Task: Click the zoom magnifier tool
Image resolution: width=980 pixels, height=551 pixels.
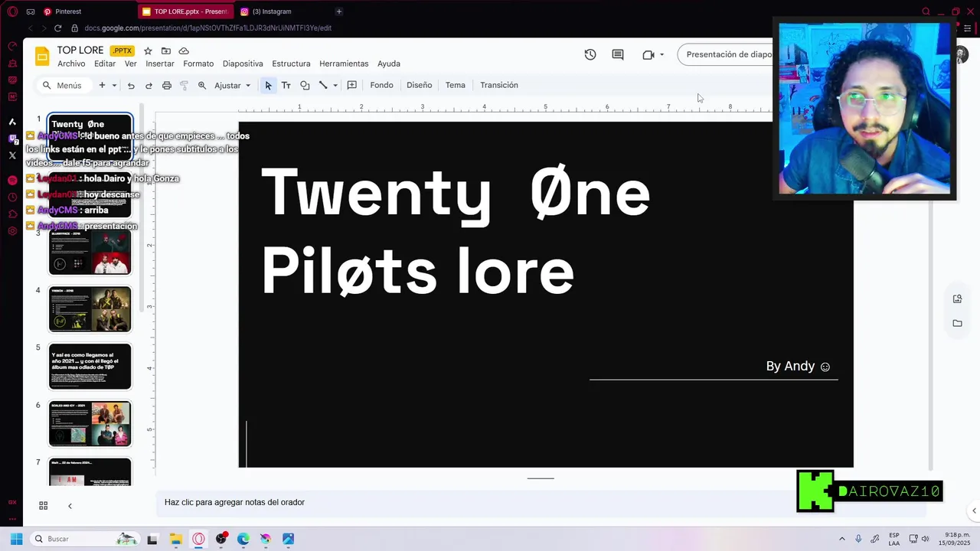Action: [202, 86]
